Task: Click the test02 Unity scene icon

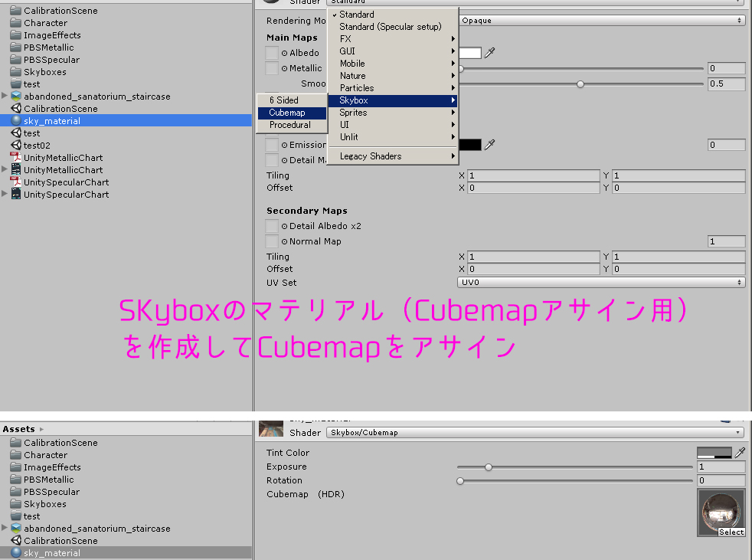Action: tap(16, 146)
